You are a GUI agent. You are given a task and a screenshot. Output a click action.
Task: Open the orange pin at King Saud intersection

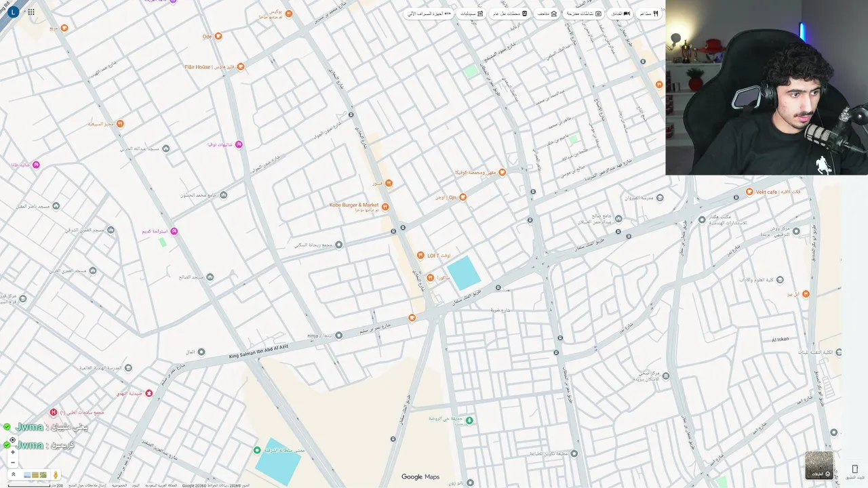click(412, 318)
